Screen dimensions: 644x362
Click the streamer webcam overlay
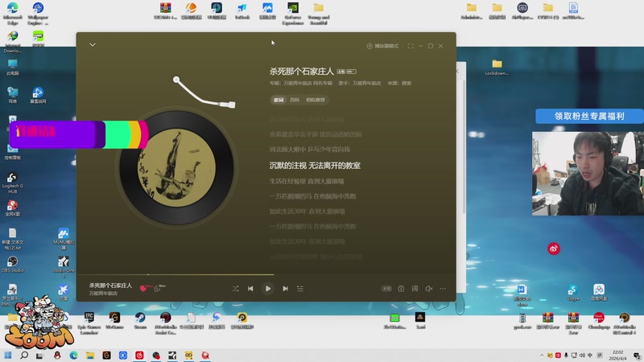pyautogui.click(x=588, y=174)
